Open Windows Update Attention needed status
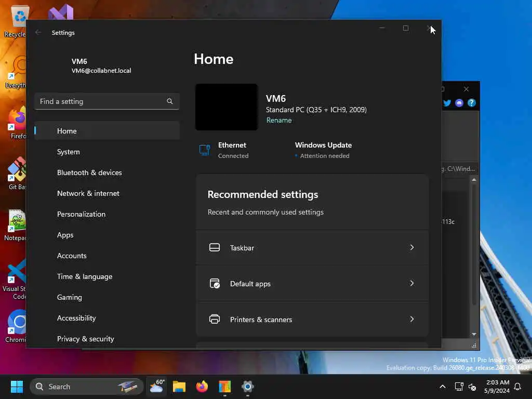 click(323, 150)
